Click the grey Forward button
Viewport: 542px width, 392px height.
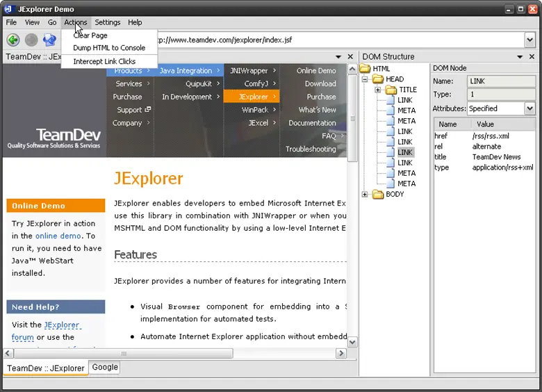point(31,40)
